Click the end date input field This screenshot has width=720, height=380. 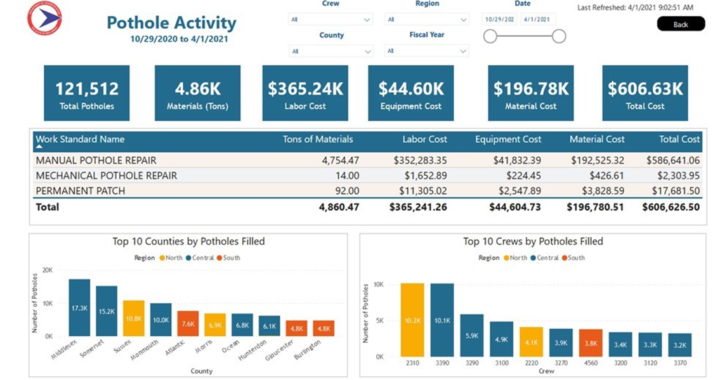(x=538, y=20)
